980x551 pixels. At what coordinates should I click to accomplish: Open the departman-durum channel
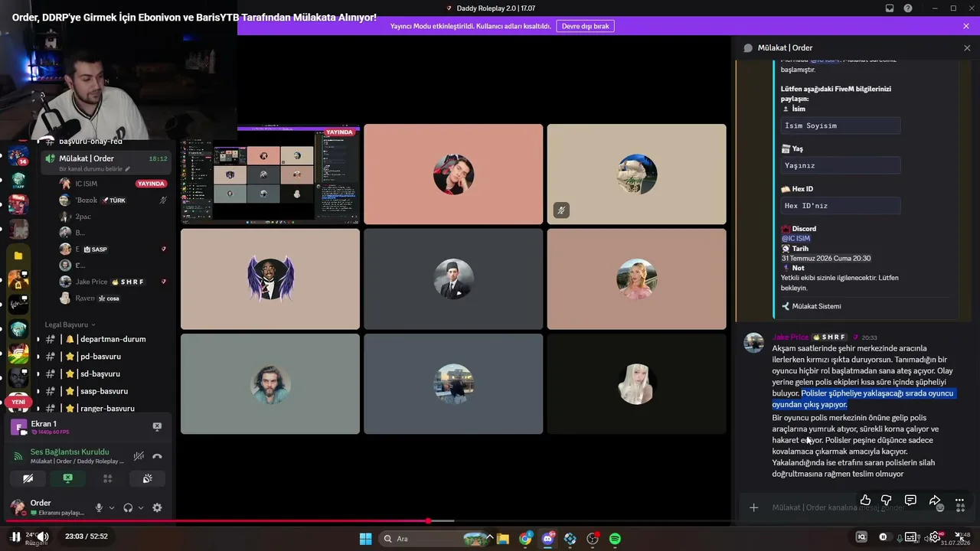(x=106, y=339)
